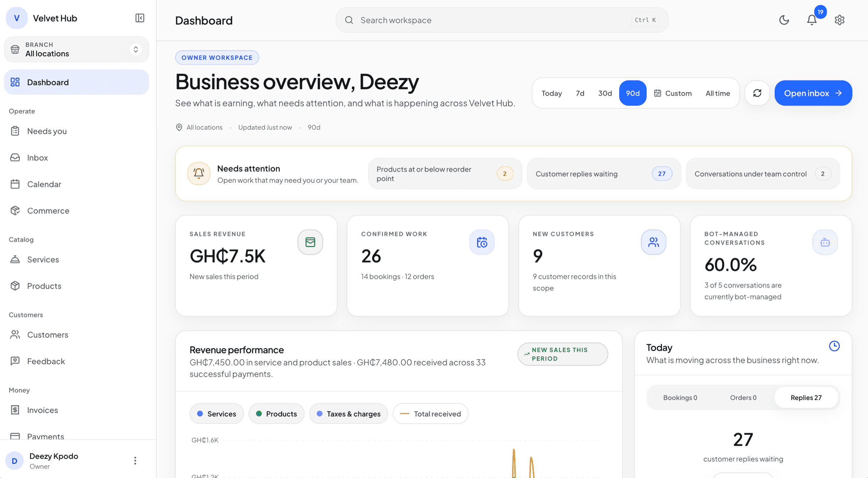
Task: Click the Sales Revenue card icon
Action: (x=310, y=242)
